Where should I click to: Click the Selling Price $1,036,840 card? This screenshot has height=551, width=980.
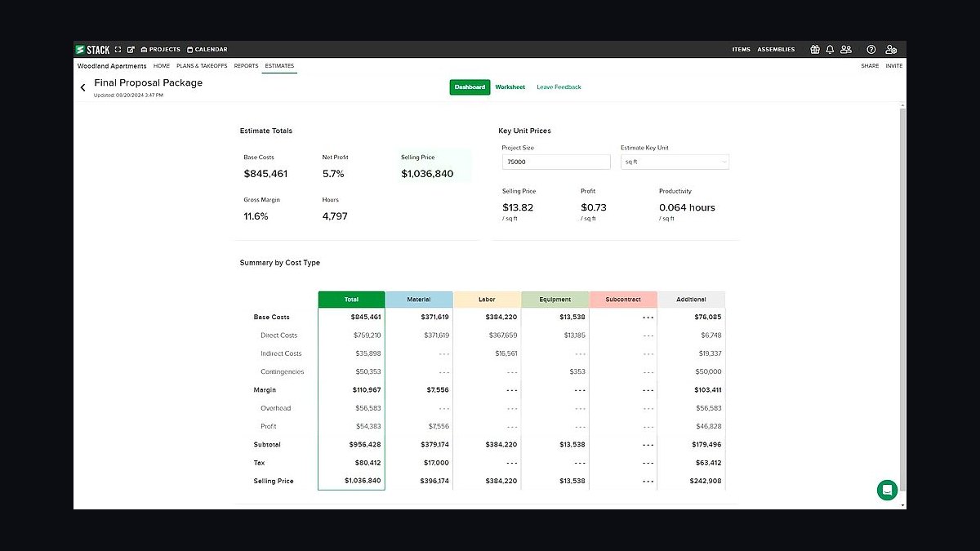434,166
